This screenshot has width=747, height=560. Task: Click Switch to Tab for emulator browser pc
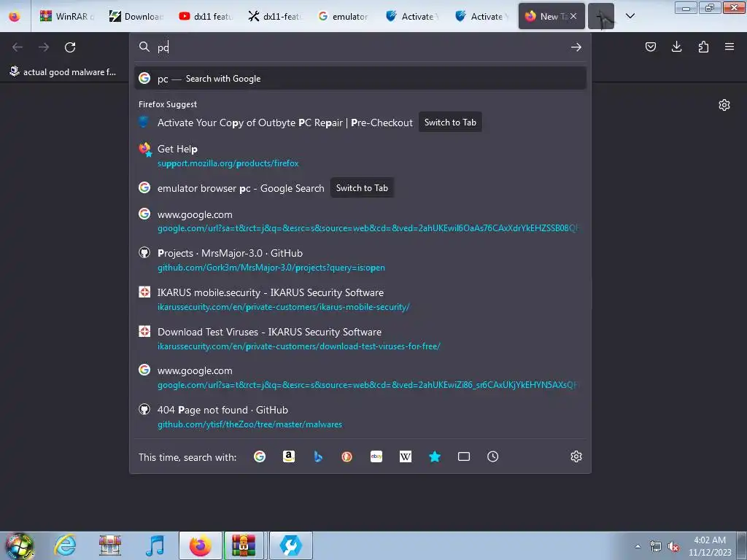[362, 188]
